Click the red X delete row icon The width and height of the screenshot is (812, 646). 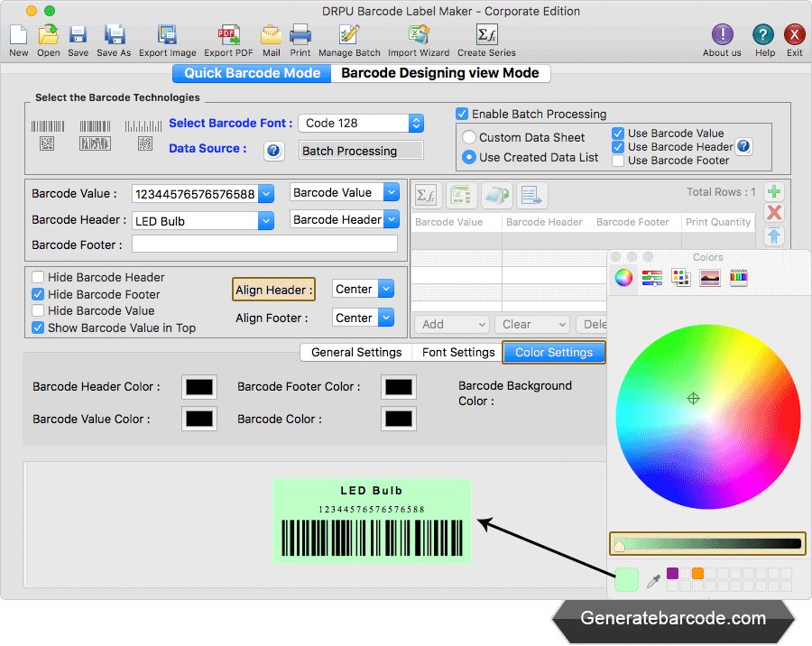point(774,212)
